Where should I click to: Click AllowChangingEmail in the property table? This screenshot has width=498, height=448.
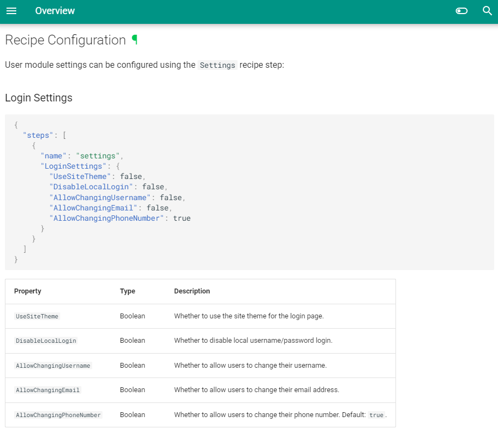click(48, 390)
